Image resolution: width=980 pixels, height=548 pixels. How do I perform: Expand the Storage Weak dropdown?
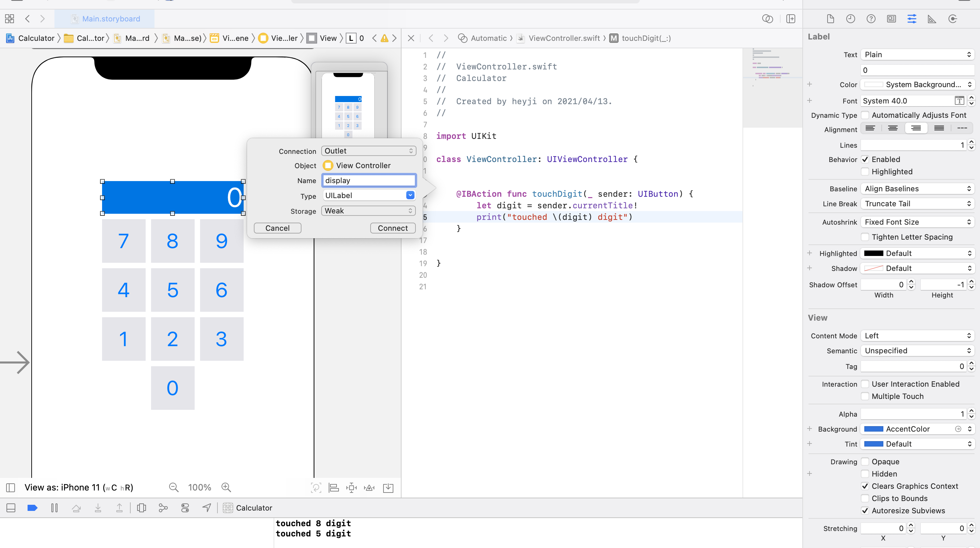coord(368,211)
